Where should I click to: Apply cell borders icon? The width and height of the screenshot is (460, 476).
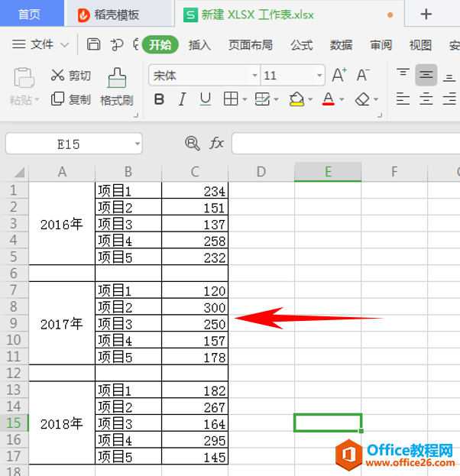(231, 99)
